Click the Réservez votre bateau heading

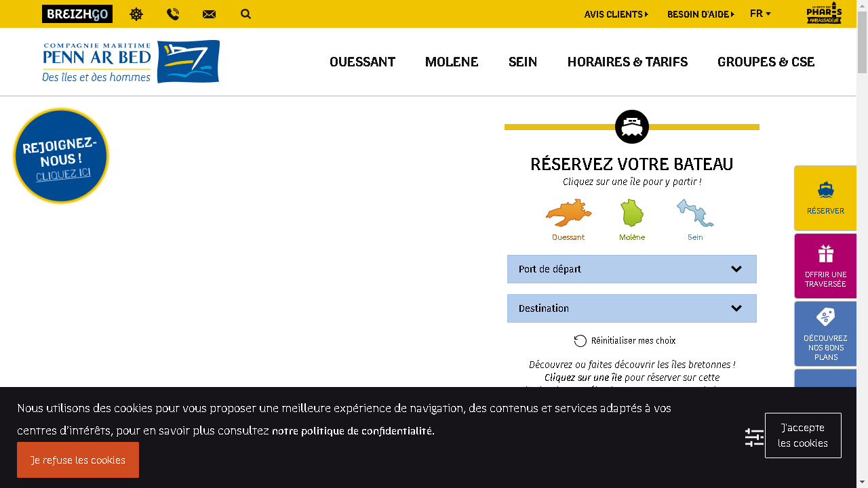click(632, 164)
